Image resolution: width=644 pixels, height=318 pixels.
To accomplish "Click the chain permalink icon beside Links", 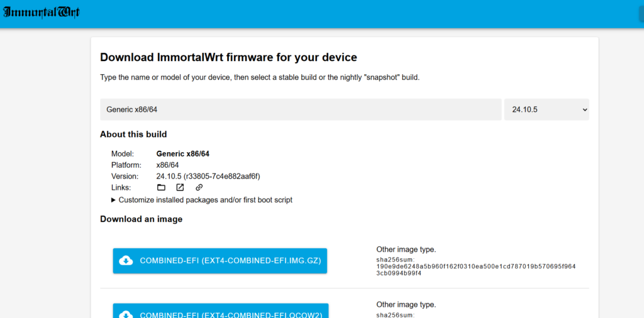I will [x=199, y=187].
